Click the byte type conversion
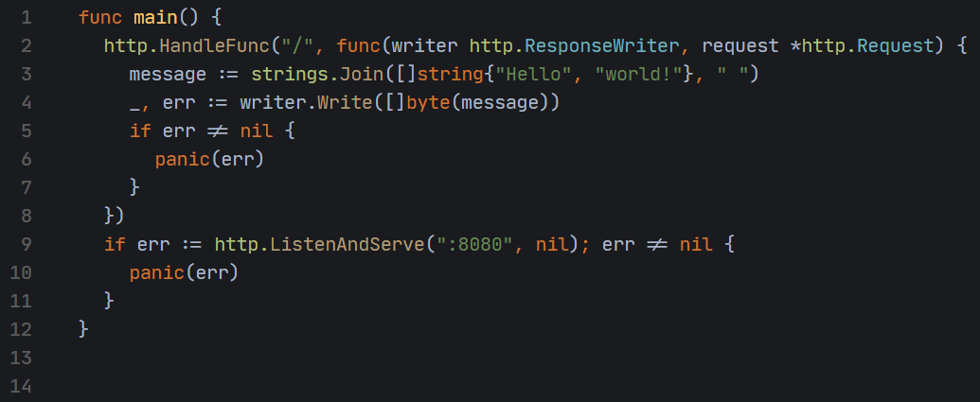Viewport: 980px width, 402px height. tap(428, 103)
